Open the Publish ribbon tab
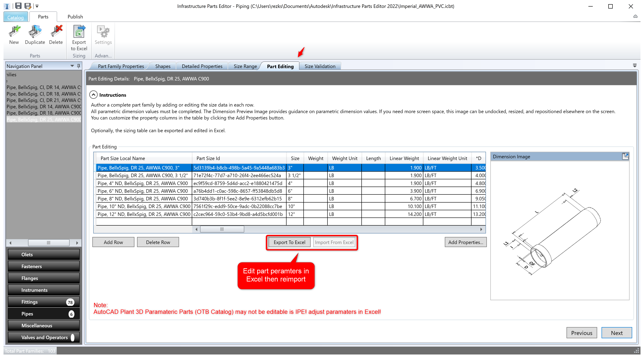644x358 pixels. [75, 17]
